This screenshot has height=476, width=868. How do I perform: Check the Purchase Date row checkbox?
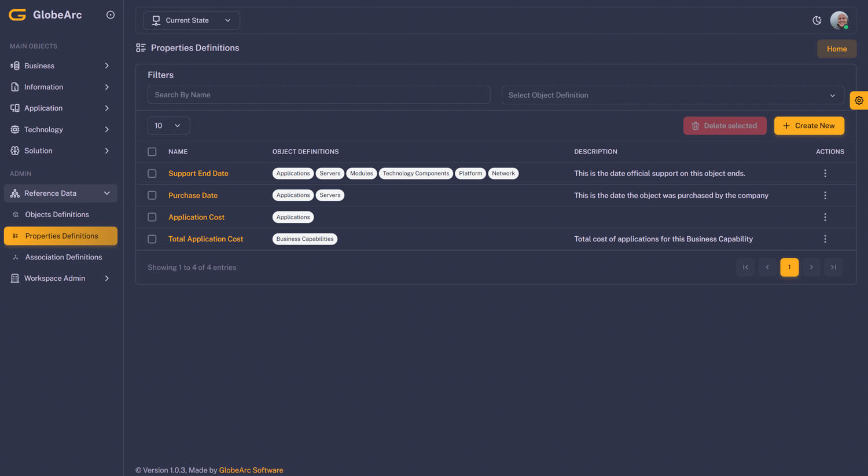(x=152, y=195)
